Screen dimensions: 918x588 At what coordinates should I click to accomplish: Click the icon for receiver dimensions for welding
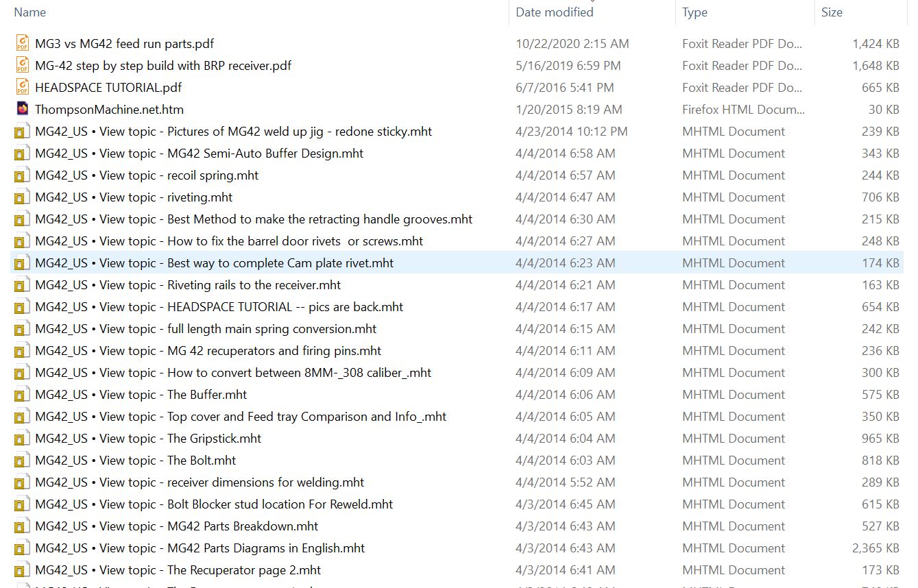[x=23, y=482]
